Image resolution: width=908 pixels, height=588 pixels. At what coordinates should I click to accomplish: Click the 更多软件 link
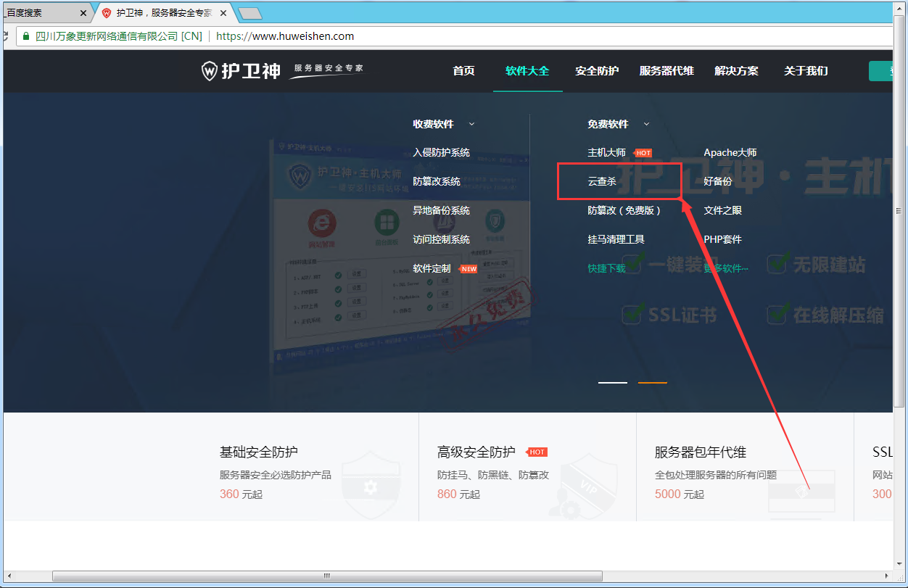[x=726, y=268]
